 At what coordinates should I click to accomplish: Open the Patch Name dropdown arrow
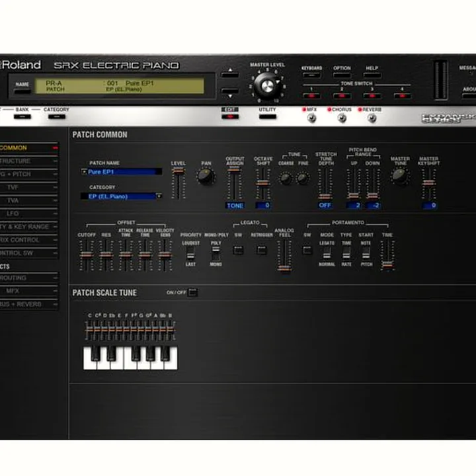(84, 172)
